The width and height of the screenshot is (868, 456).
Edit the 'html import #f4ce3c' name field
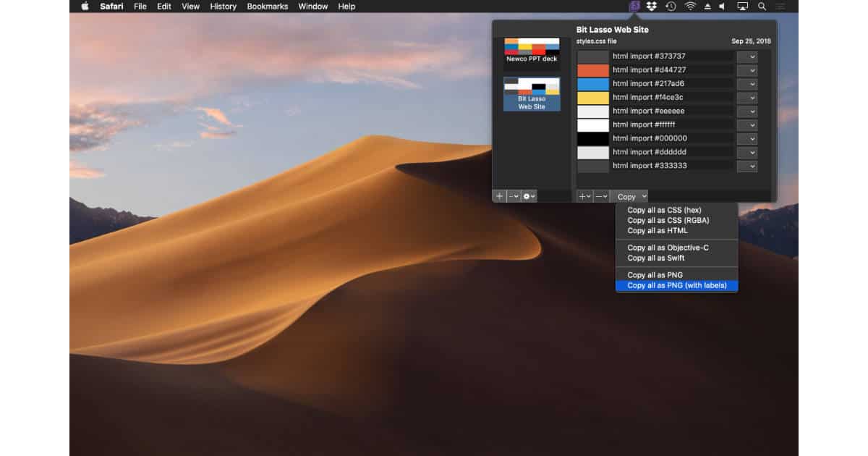click(673, 98)
